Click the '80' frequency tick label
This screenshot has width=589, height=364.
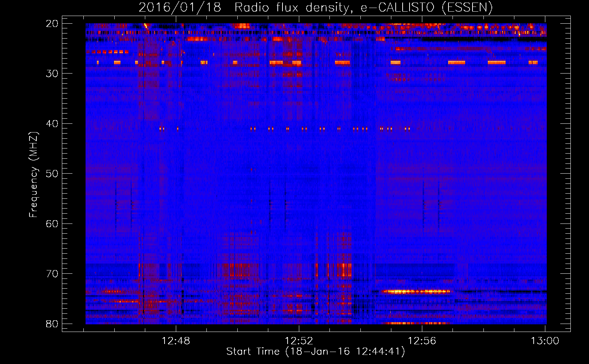coord(52,324)
